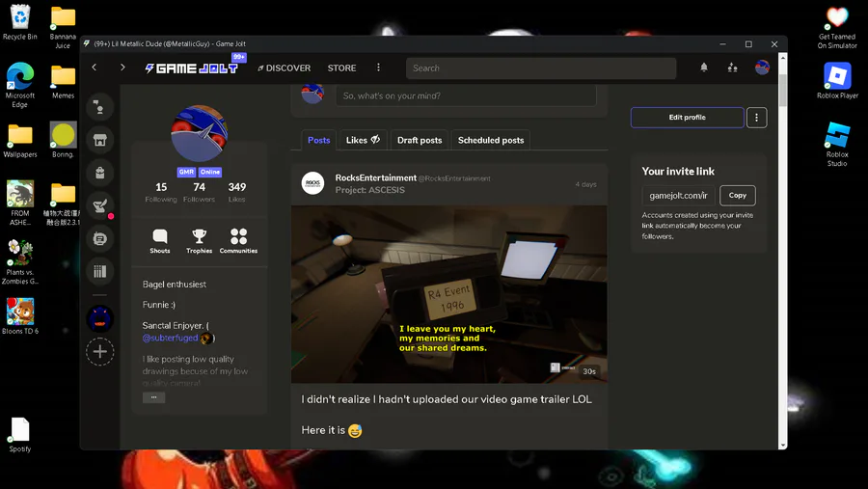The image size is (868, 489).
Task: View the 349 Likes count
Action: 237,192
